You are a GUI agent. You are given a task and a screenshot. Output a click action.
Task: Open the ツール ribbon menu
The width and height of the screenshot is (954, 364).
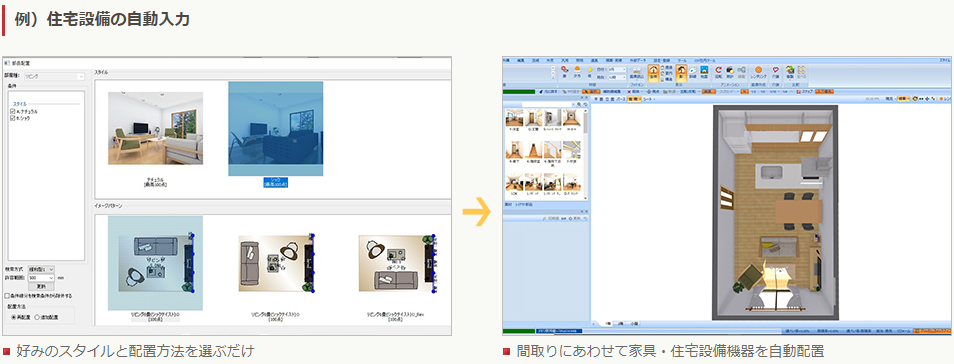click(682, 61)
